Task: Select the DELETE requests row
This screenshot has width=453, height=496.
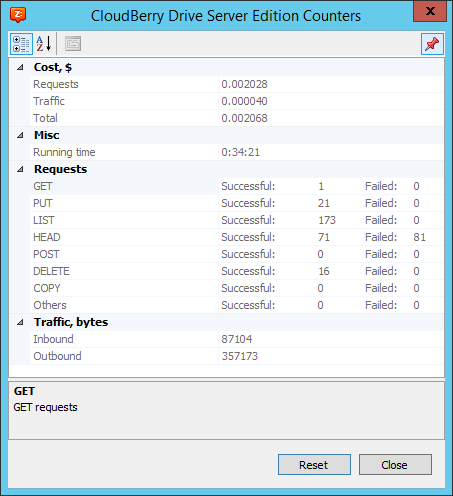Action: click(x=236, y=271)
